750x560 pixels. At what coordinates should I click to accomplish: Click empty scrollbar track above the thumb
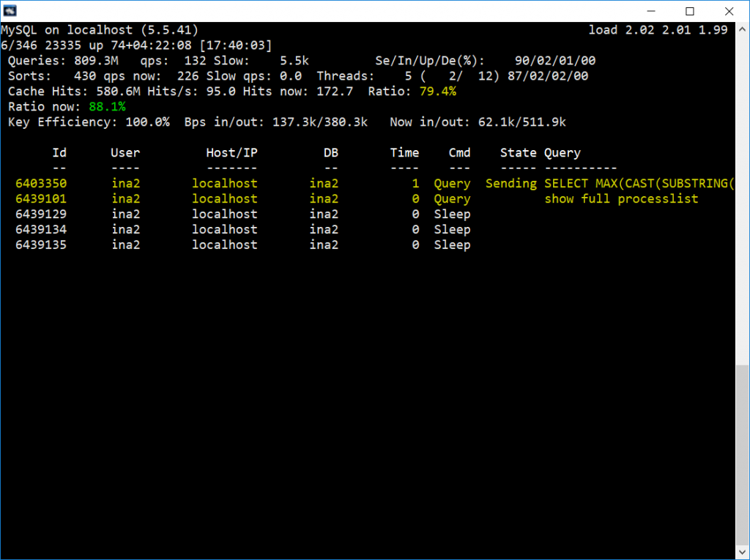743,201
